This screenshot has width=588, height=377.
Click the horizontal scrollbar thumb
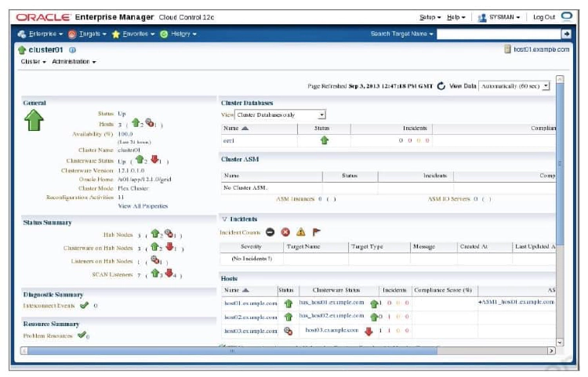233,351
